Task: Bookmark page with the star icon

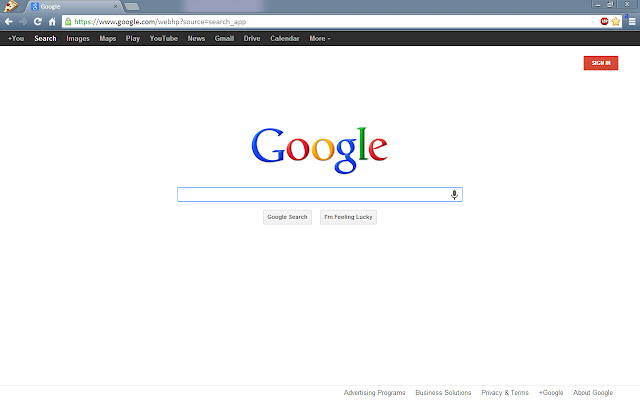Action: point(616,22)
